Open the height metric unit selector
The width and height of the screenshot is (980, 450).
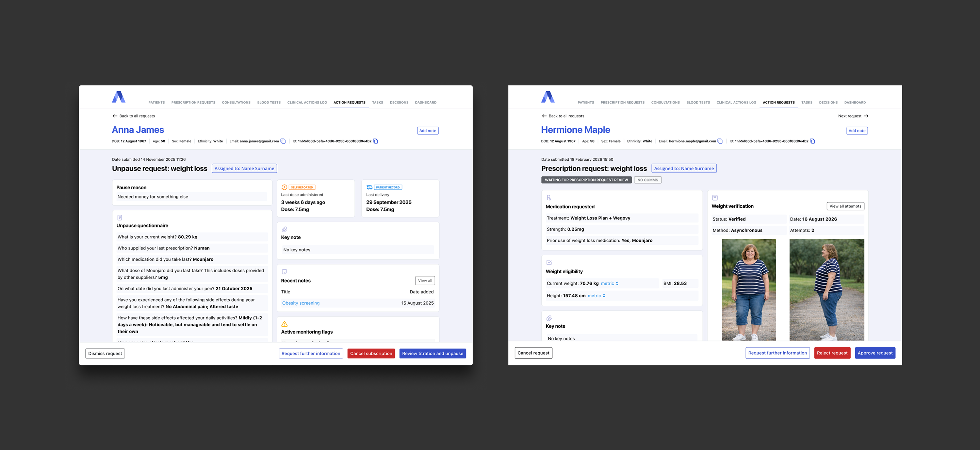click(597, 296)
